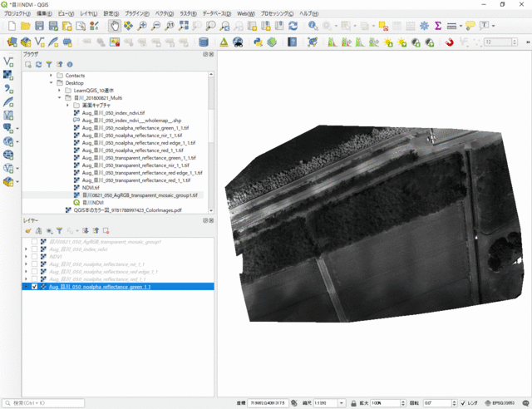Open the Web menu
The image size is (532, 409).
click(246, 13)
